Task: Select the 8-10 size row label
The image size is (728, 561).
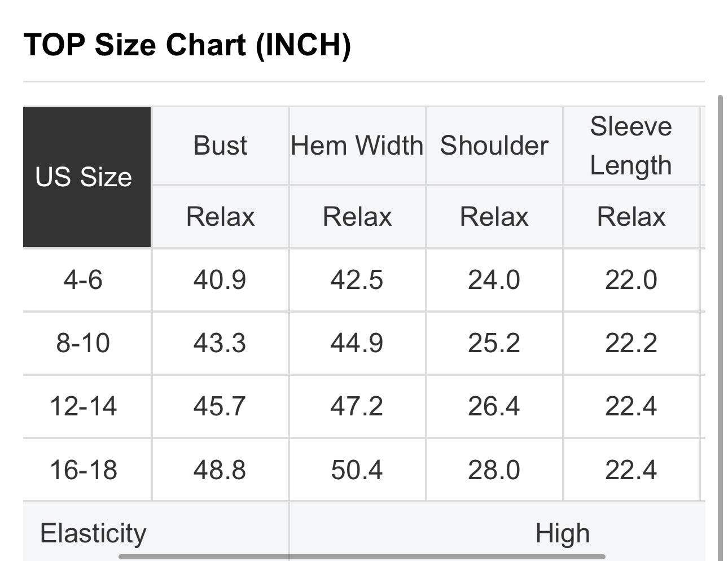Action: click(83, 343)
